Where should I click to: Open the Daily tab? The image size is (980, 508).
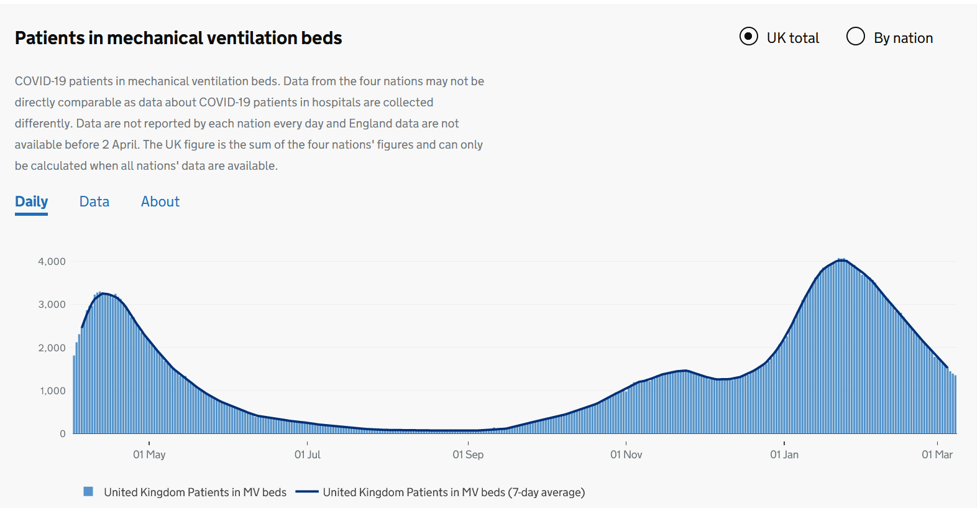pyautogui.click(x=31, y=201)
